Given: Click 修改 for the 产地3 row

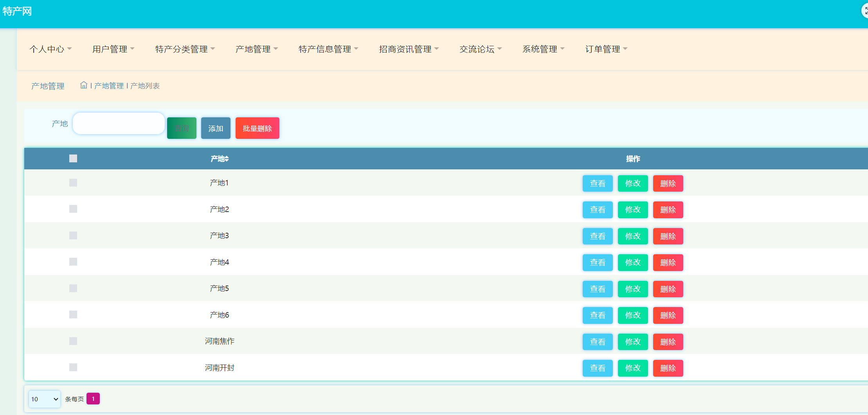Looking at the screenshot, I should coord(632,236).
